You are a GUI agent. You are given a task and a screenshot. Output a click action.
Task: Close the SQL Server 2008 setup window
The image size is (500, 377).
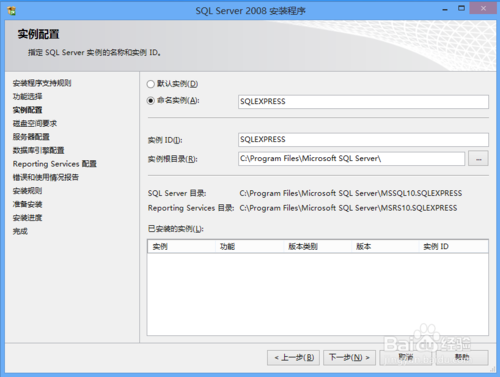483,8
